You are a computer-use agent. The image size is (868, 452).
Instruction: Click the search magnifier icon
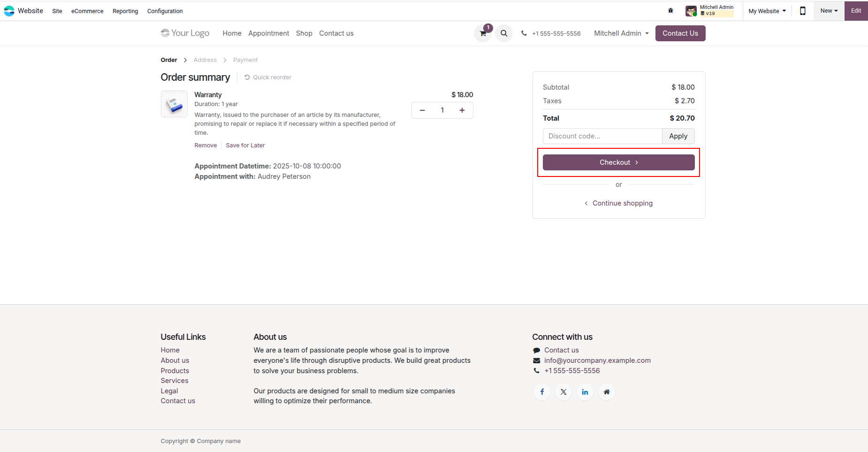click(504, 33)
